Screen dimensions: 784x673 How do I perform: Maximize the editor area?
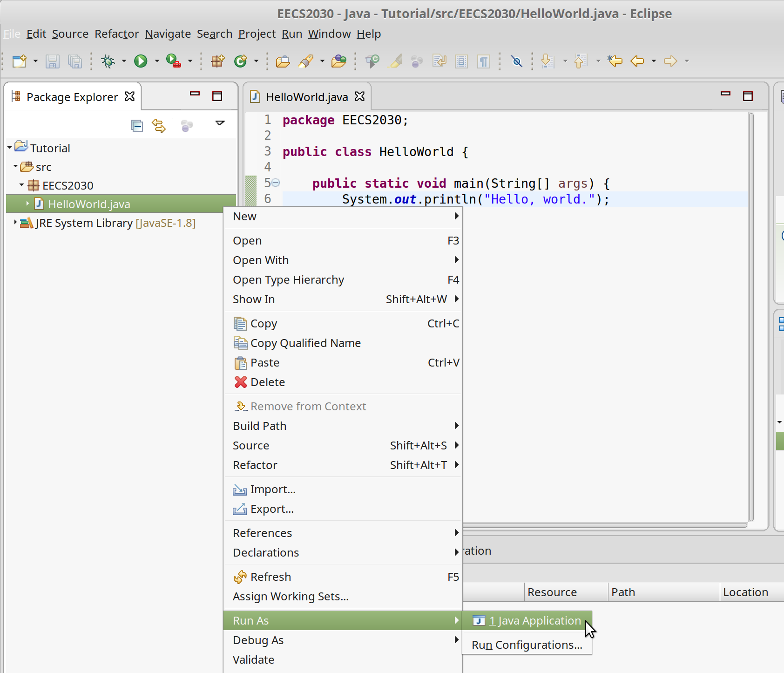pyautogui.click(x=748, y=96)
